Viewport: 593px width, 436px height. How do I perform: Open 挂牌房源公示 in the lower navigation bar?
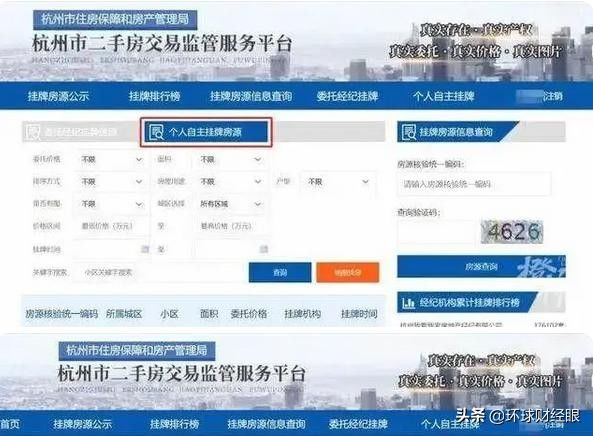coord(82,424)
